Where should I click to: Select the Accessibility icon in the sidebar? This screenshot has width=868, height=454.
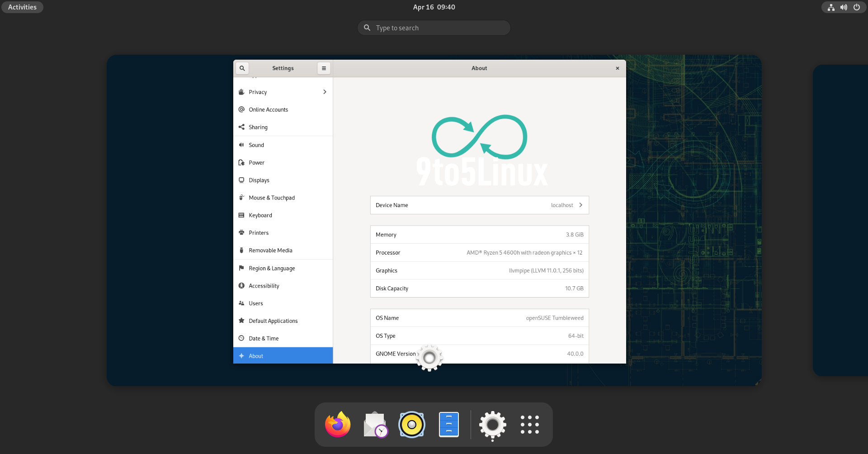pyautogui.click(x=242, y=285)
